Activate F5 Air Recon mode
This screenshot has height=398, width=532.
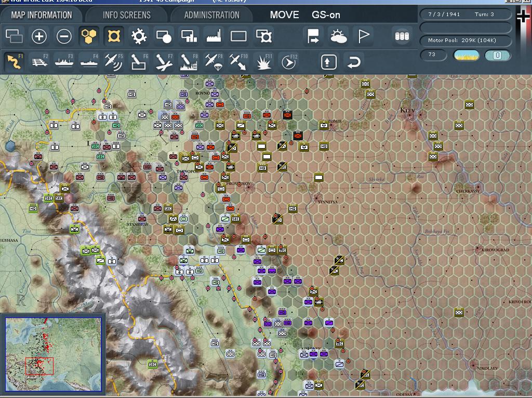[x=114, y=62]
